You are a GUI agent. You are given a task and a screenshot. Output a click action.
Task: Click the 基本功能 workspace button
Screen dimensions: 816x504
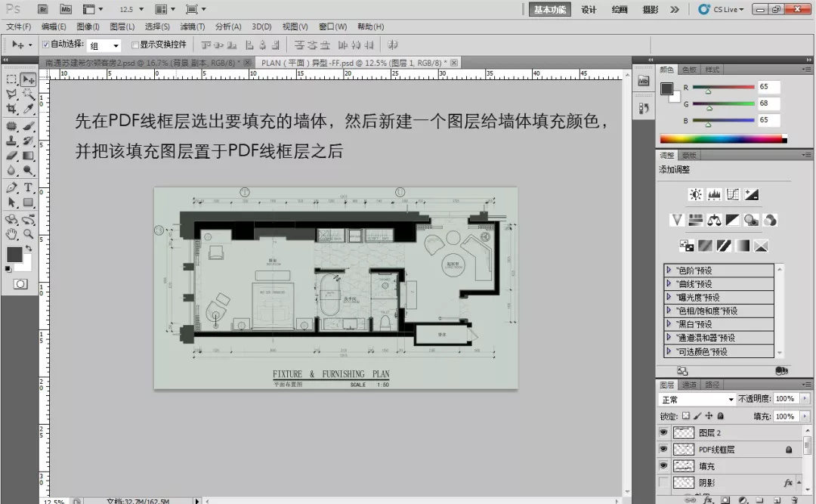[549, 9]
